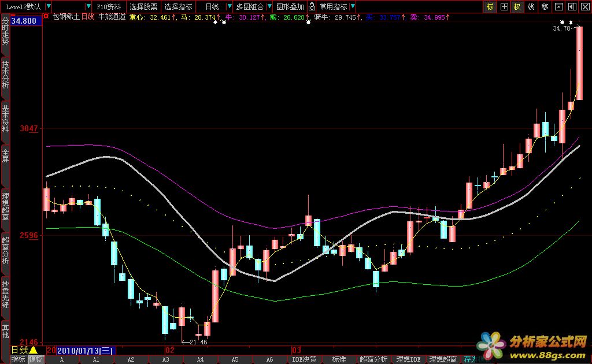Toggle 全屏 fullscreen mode in sidebar
592x364 pixels.
pos(5,157)
